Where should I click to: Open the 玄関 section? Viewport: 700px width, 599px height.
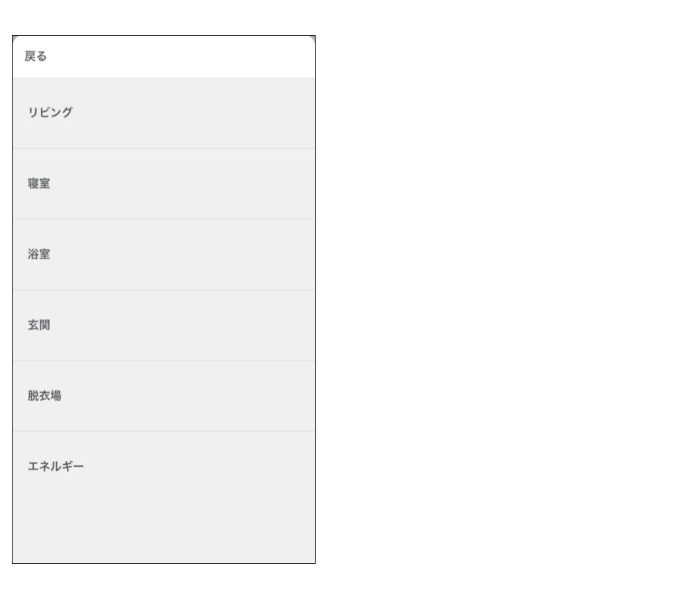(39, 325)
